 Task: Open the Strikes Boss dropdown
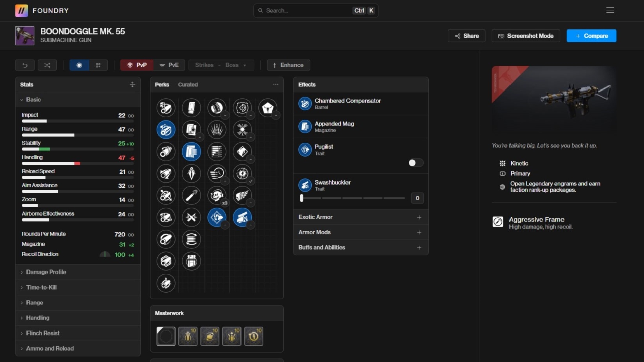click(221, 65)
